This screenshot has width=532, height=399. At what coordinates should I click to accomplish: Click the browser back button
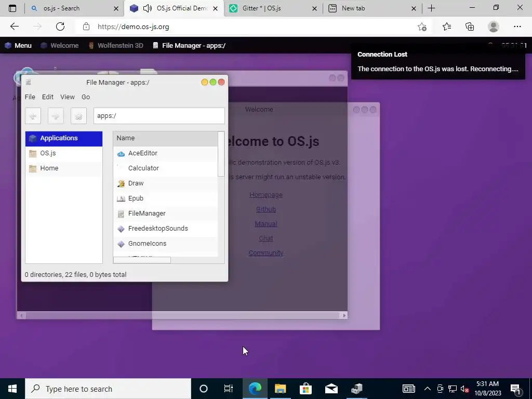(14, 26)
